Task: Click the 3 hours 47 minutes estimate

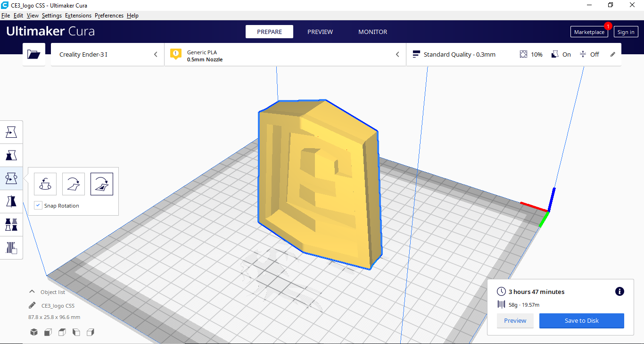Action: coord(537,292)
